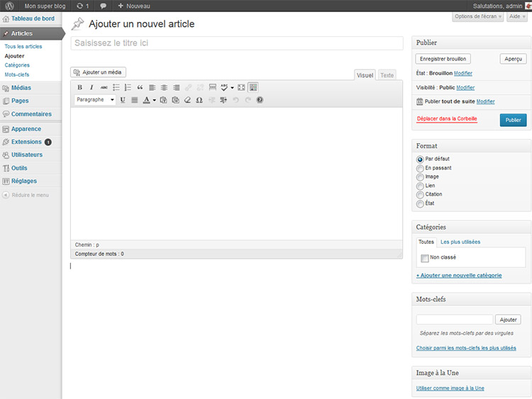Apply text color with the A icon
Screen dimensions: 532x399
[x=146, y=100]
